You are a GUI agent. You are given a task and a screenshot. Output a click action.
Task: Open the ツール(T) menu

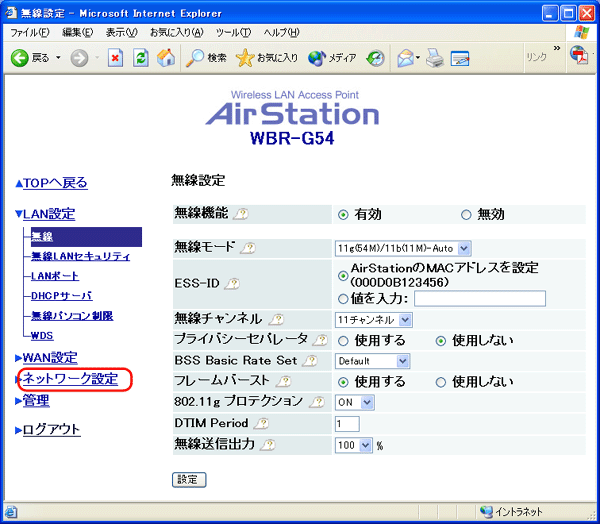point(233,33)
